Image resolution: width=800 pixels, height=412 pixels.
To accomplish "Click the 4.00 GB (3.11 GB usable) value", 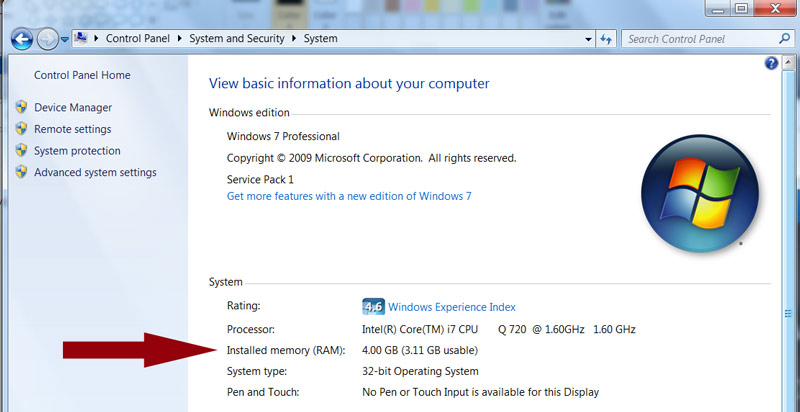I will (x=420, y=350).
